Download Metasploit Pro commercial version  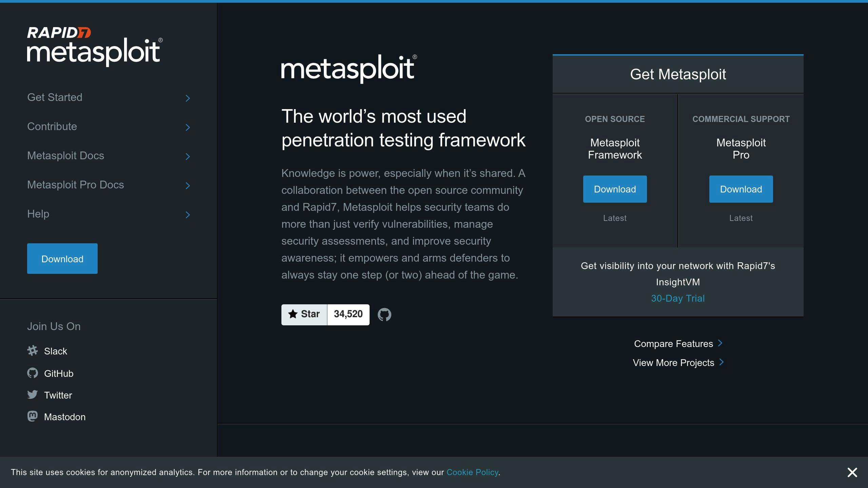[741, 189]
